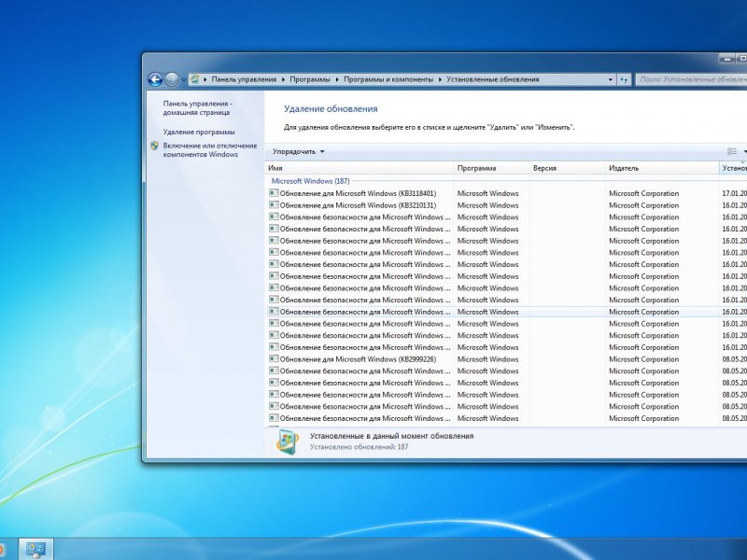Select update KB2999226 row

coord(505,359)
